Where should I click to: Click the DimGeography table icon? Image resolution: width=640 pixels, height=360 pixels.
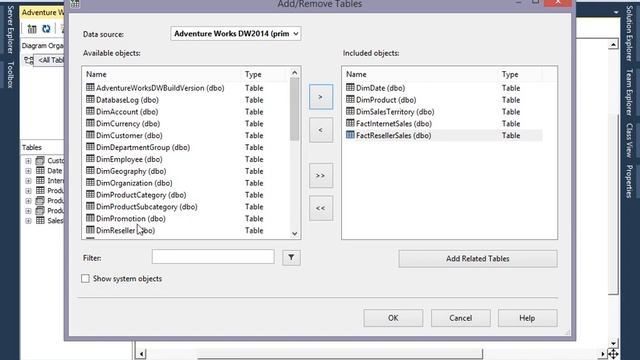coord(90,170)
